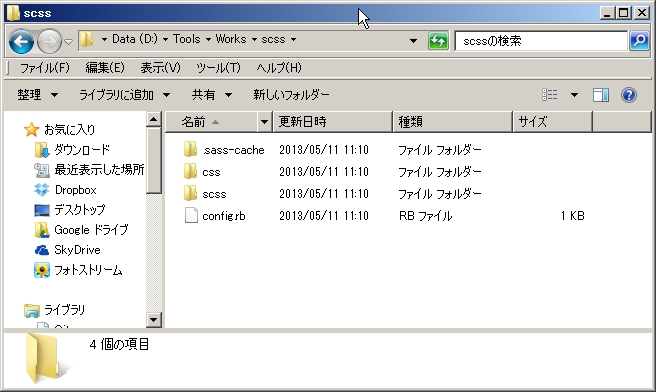Open the view options dropdown arrow
Viewport: 656px width, 392px height.
[x=574, y=95]
